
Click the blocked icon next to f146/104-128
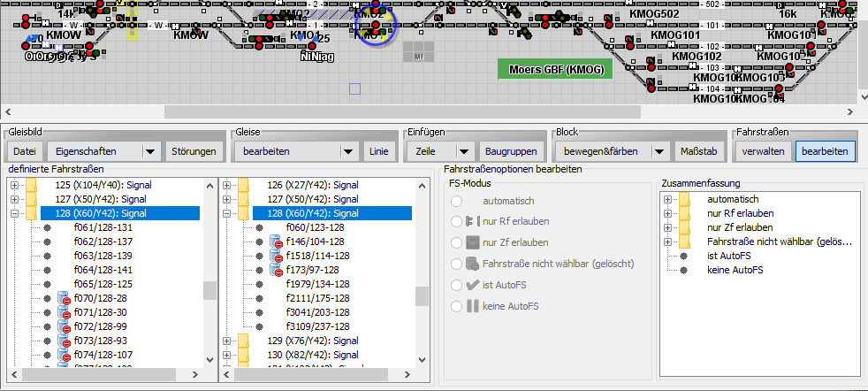point(276,241)
